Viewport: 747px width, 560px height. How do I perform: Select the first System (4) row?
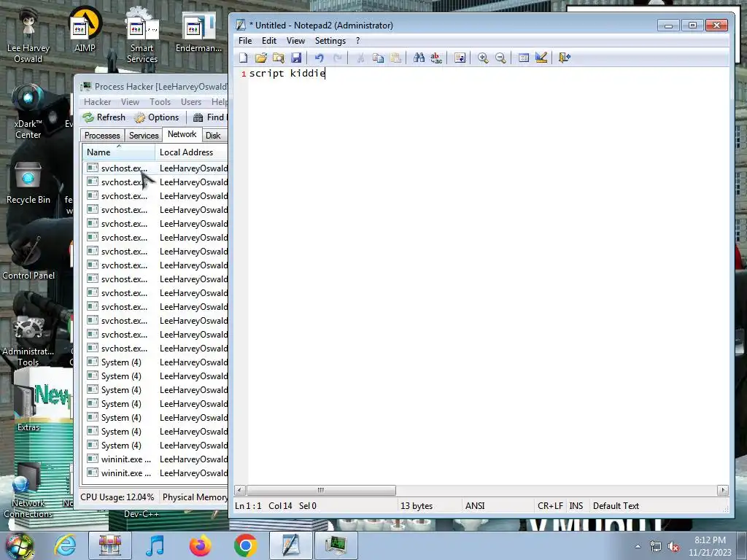(x=156, y=362)
